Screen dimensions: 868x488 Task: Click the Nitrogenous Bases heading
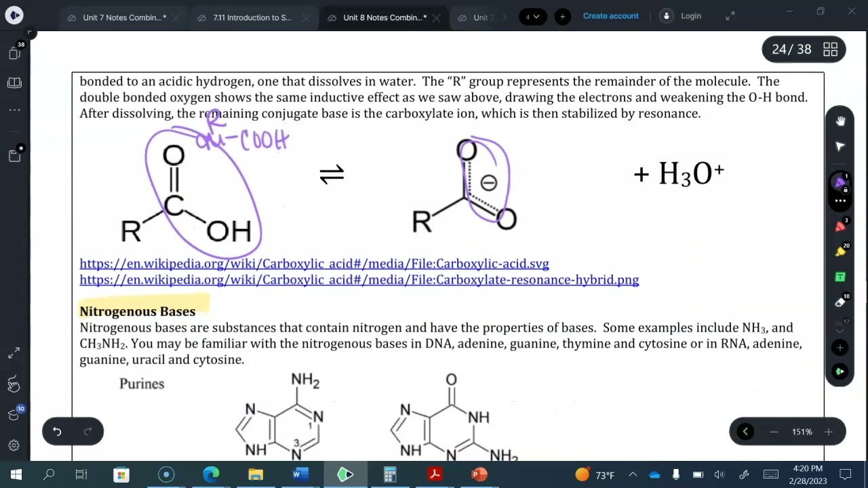[x=138, y=311]
